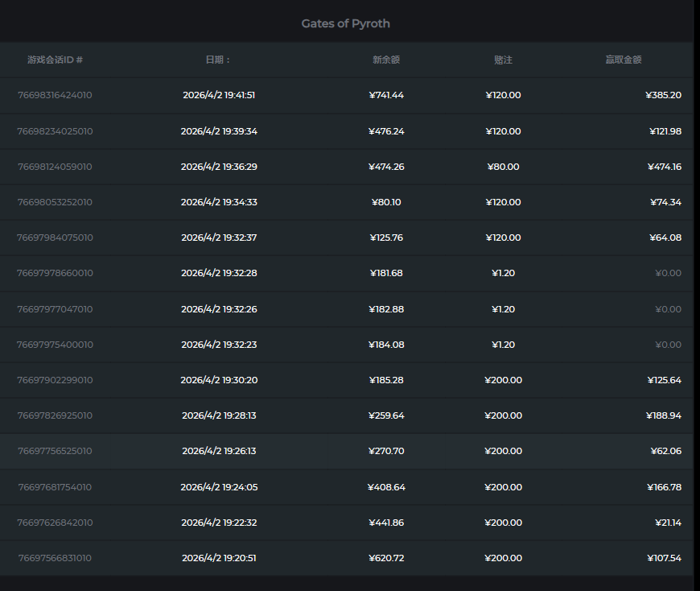The width and height of the screenshot is (700, 591).
Task: Open session ID 76698316424010
Action: coord(55,95)
